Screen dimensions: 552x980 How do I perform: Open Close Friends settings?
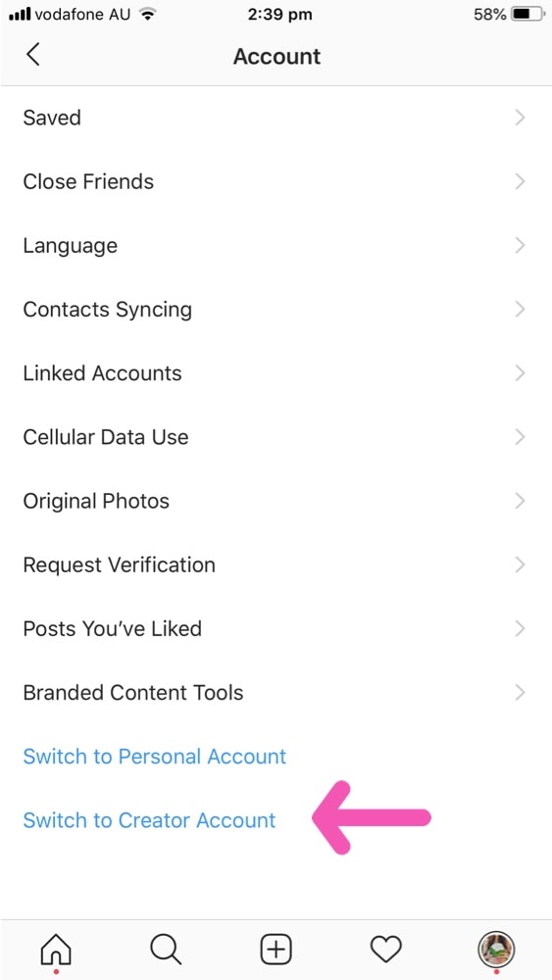click(x=276, y=181)
